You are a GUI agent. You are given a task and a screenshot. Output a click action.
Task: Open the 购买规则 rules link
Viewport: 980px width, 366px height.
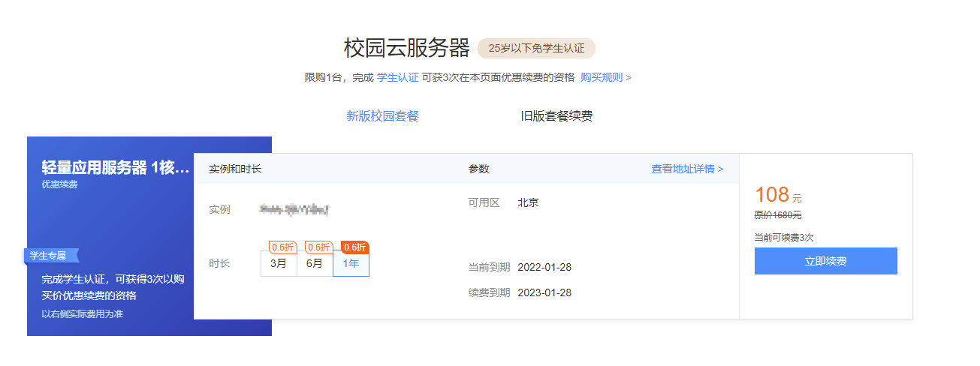[x=605, y=77]
